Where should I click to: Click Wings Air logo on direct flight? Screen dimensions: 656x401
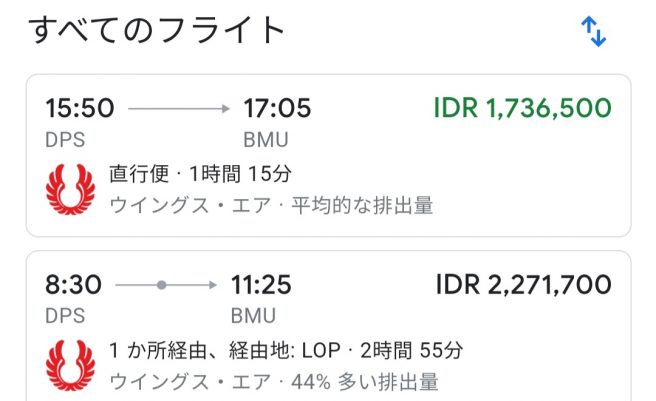coord(70,189)
